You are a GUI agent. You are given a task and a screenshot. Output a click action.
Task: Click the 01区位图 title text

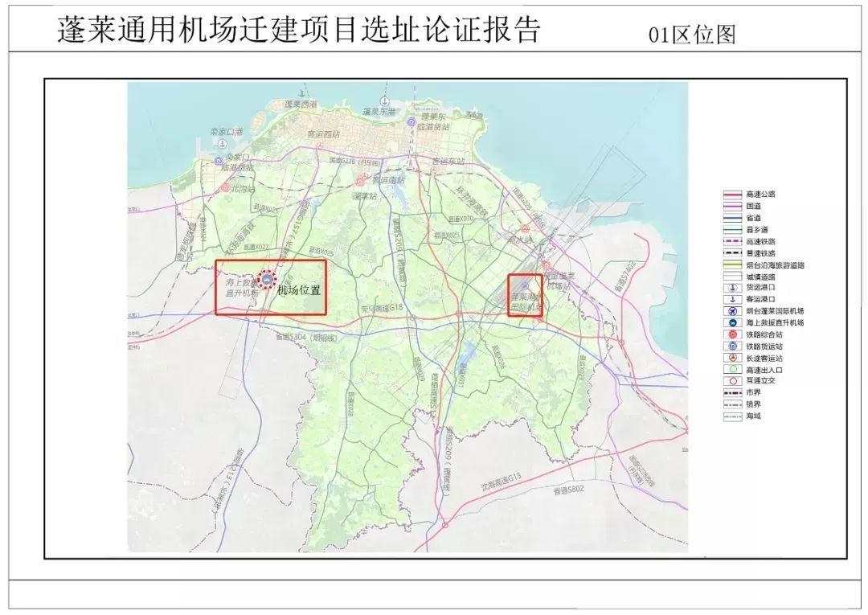692,34
